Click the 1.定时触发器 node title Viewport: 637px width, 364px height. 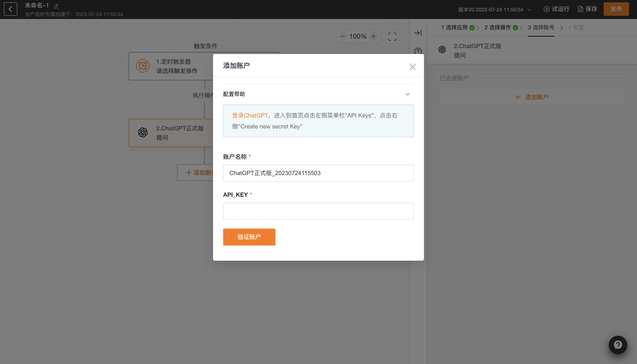click(173, 62)
